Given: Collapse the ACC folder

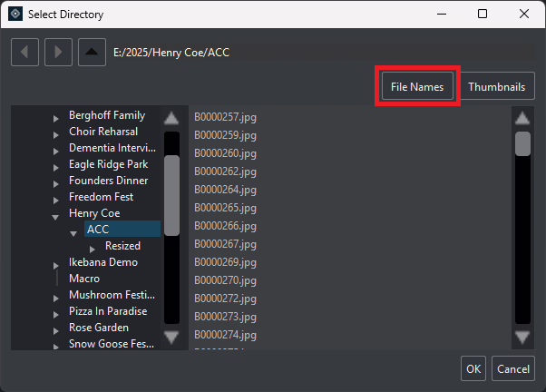Looking at the screenshot, I should click(x=73, y=233).
